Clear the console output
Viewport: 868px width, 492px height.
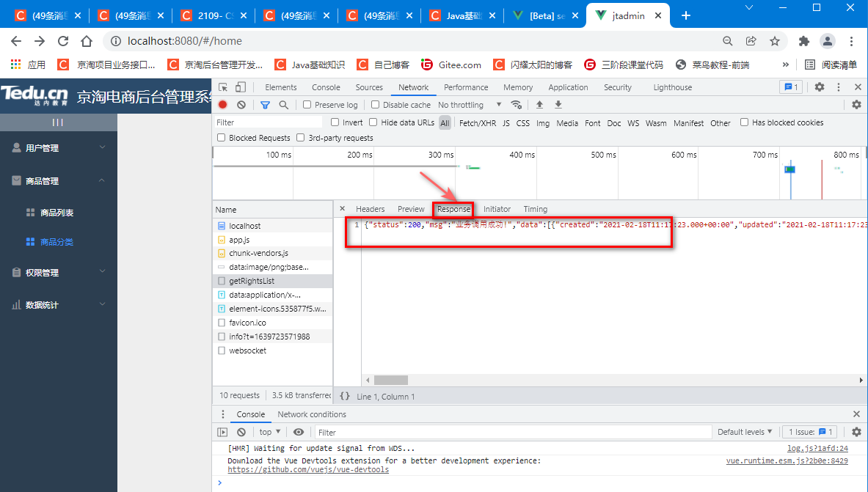click(x=241, y=432)
